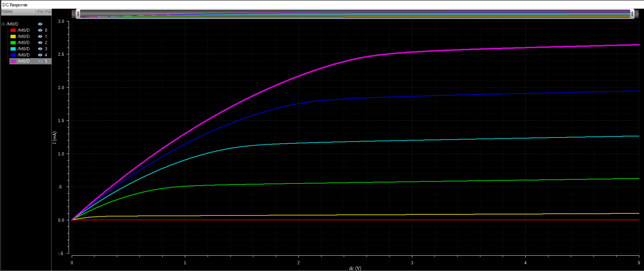Hide the cyan VGS 3 trace
Screen dimensions: 644x271
40,49
